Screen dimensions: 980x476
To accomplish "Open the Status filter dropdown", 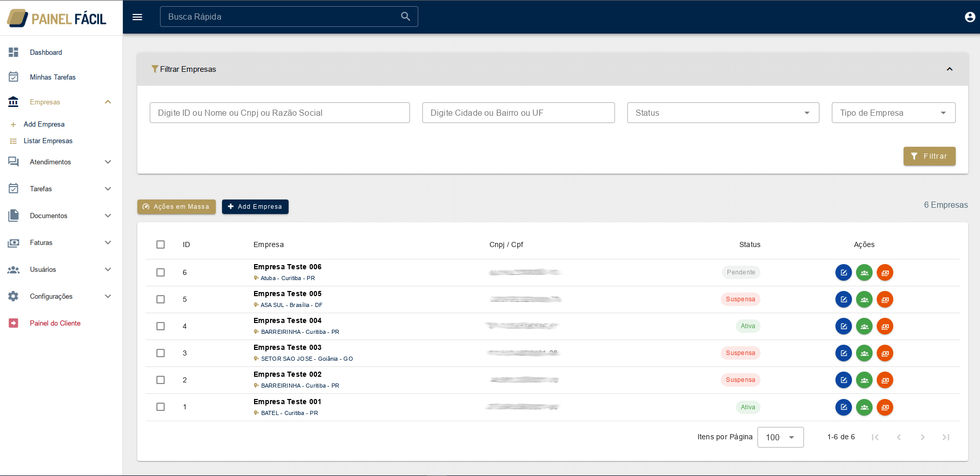I will (x=722, y=113).
